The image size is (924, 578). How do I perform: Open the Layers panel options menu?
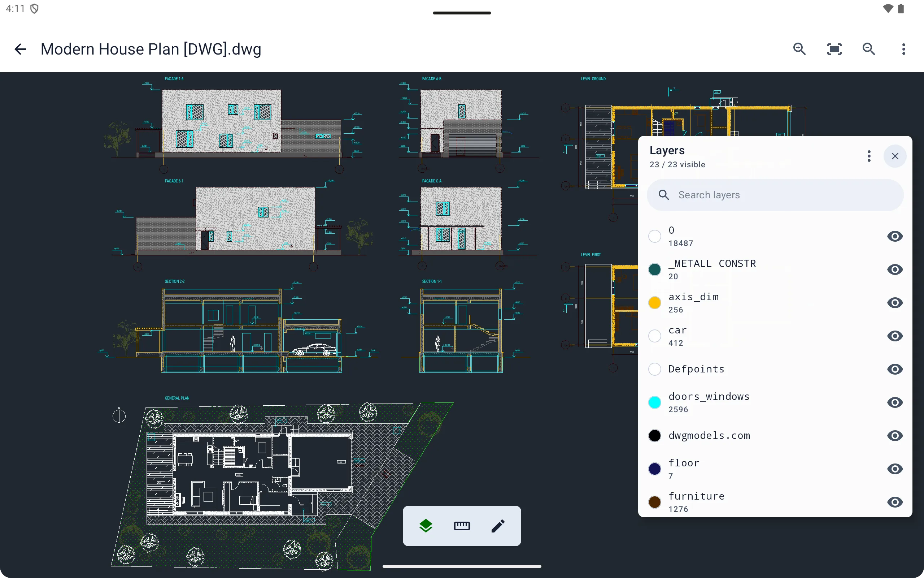869,156
